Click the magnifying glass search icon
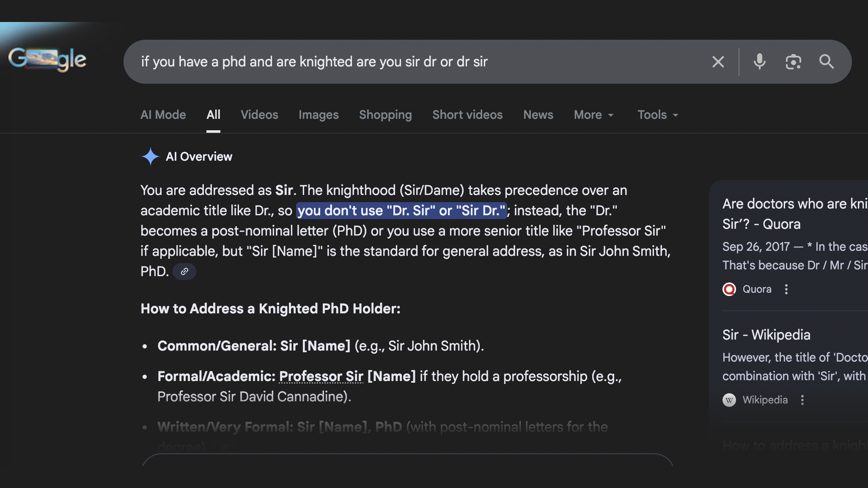Image resolution: width=868 pixels, height=488 pixels. point(826,62)
